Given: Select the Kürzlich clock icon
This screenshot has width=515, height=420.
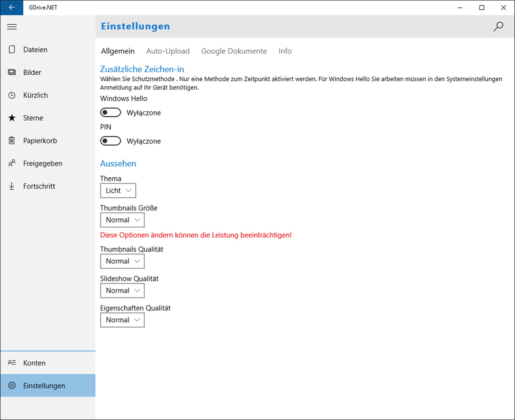Looking at the screenshot, I should (12, 95).
